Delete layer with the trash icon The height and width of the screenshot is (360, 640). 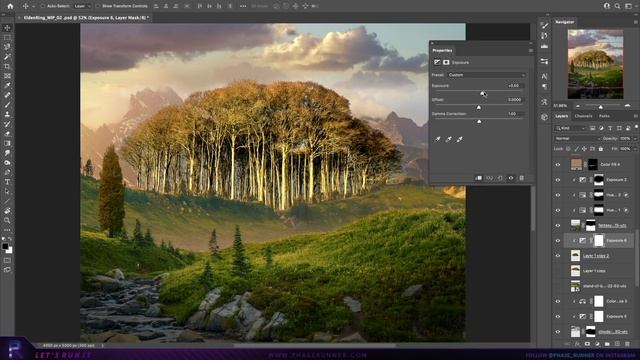click(x=627, y=344)
